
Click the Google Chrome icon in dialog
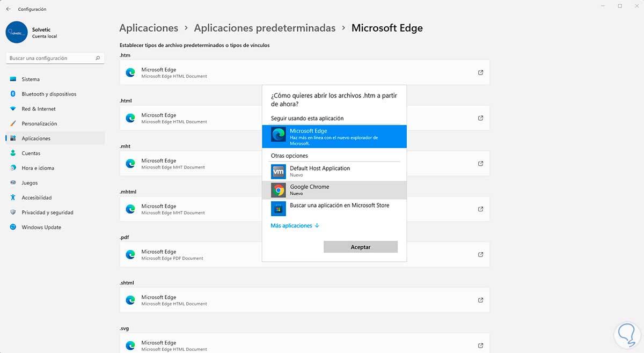[x=279, y=190]
